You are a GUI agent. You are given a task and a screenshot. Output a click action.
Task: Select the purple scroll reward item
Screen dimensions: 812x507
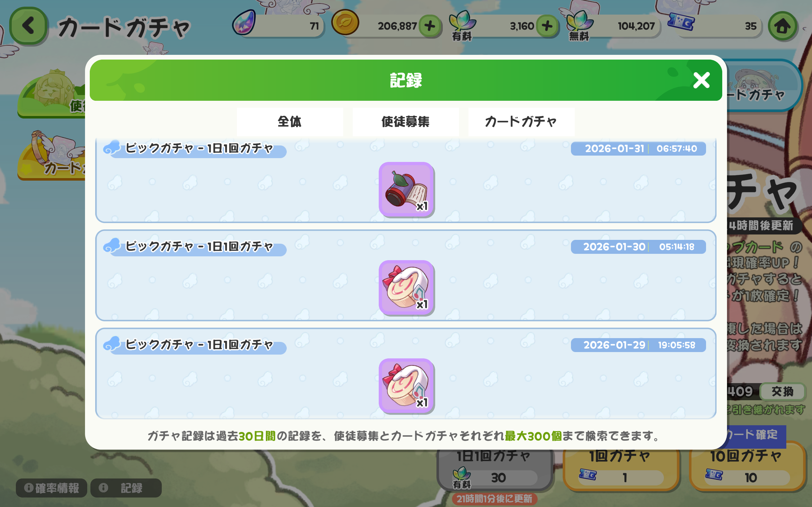(x=406, y=189)
